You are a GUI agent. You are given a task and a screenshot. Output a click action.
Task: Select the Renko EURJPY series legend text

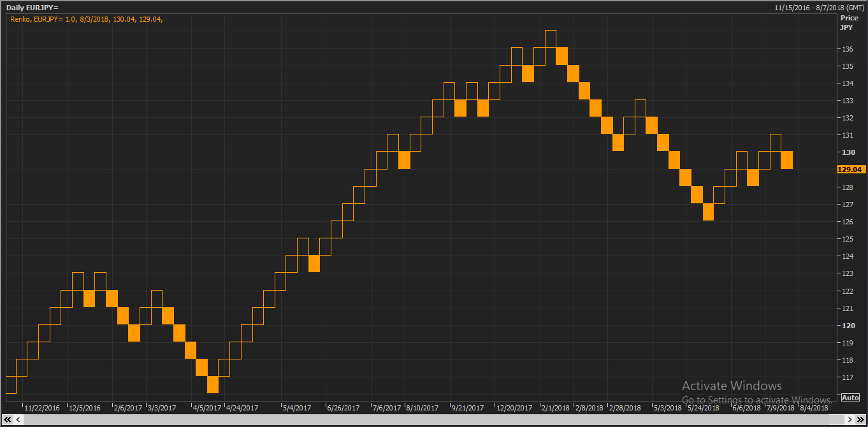pyautogui.click(x=87, y=19)
